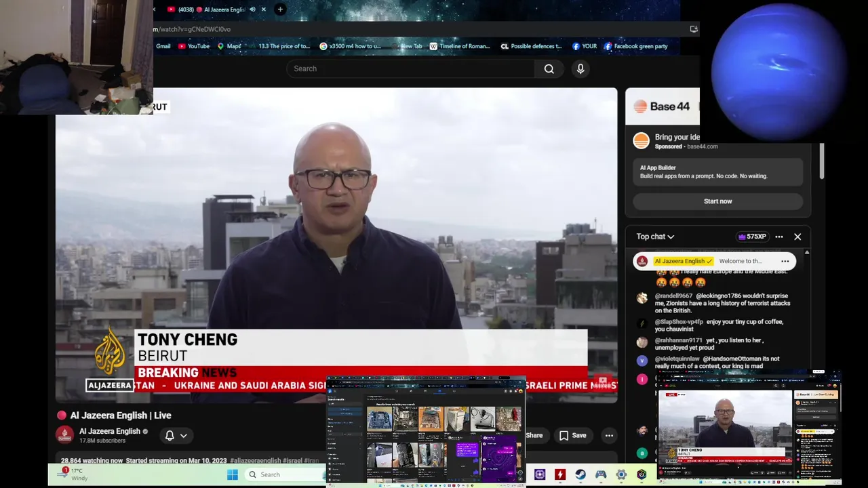This screenshot has width=868, height=488.
Task: Open the Gmail bookmark
Action: click(x=163, y=46)
